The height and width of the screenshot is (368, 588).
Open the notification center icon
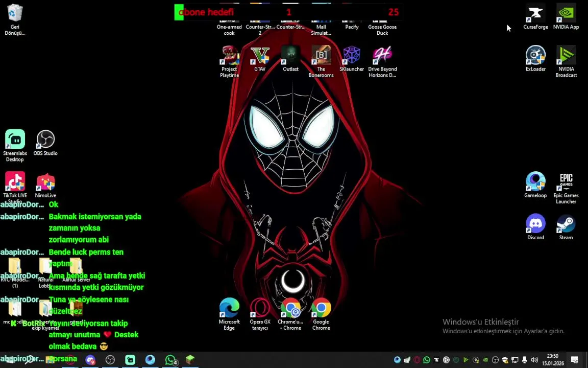575,360
